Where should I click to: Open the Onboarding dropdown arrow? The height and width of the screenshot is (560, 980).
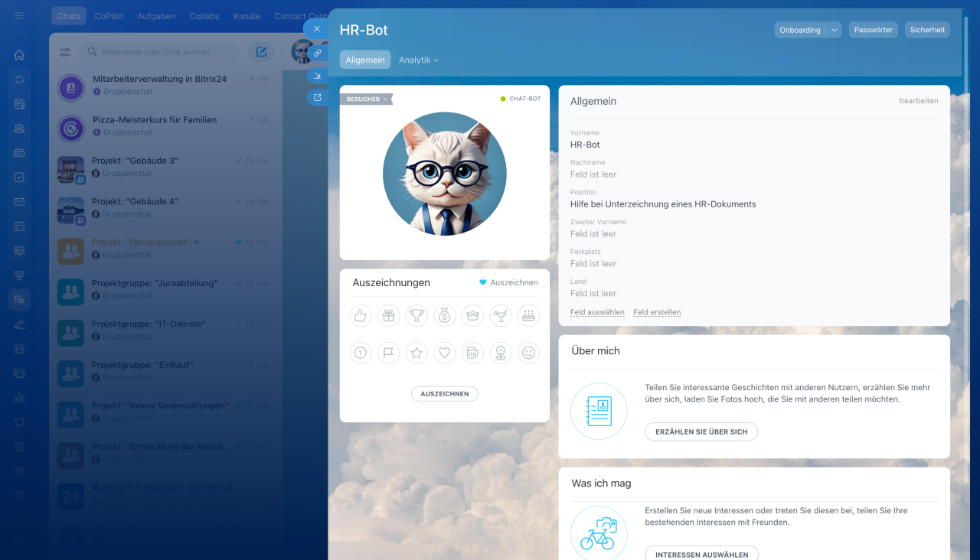(834, 30)
